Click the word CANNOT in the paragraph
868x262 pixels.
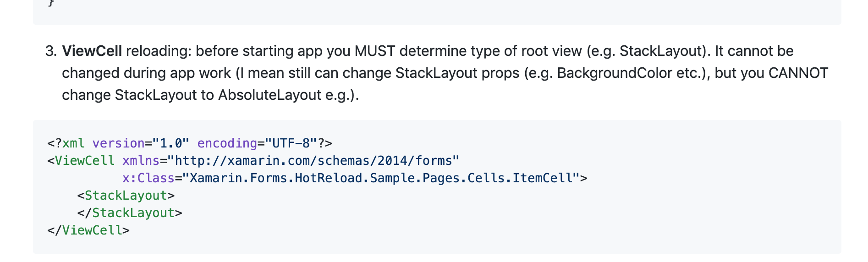click(798, 73)
